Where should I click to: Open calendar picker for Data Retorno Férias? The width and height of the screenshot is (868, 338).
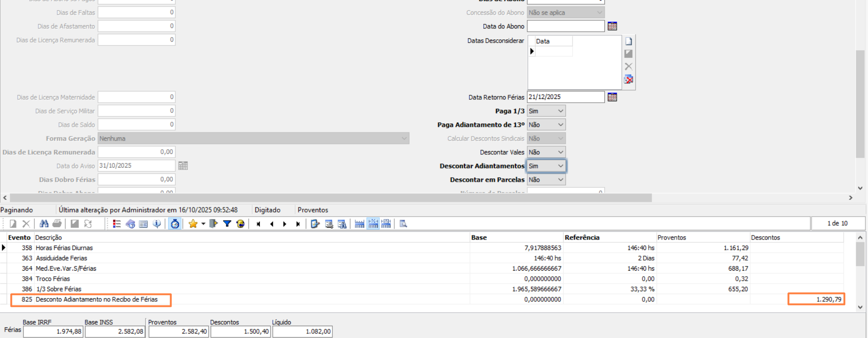pos(612,97)
